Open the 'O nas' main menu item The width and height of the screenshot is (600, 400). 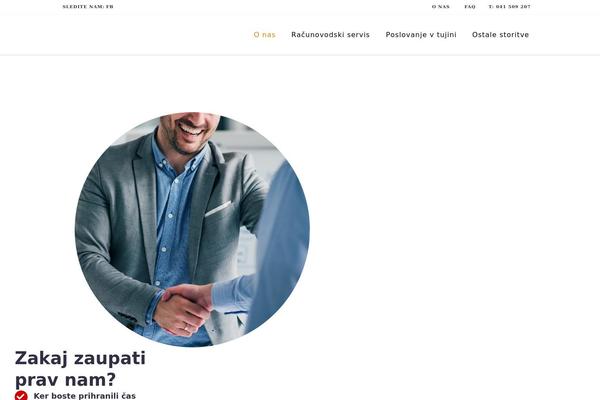click(264, 35)
